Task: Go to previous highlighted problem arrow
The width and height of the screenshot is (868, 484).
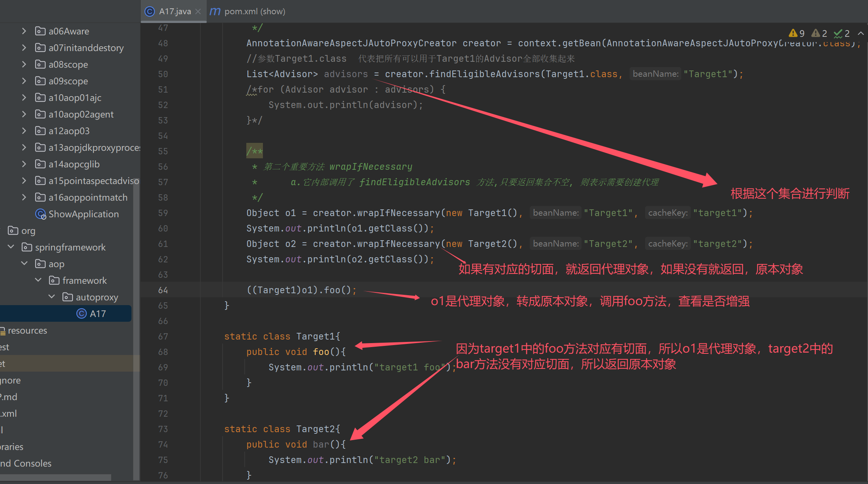Action: (x=860, y=33)
